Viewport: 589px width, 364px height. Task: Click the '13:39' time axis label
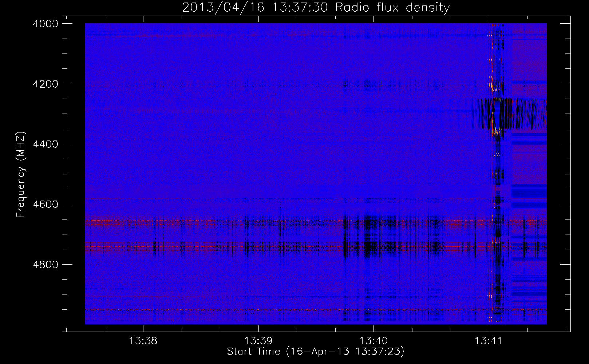(258, 341)
